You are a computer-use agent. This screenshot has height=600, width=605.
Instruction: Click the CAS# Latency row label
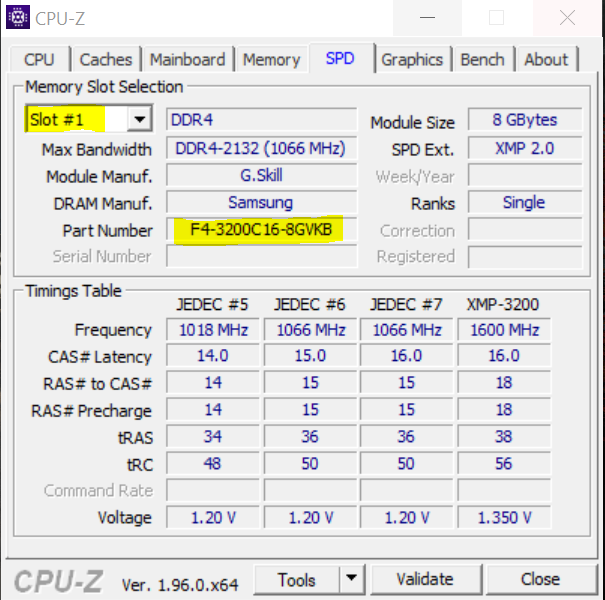click(x=100, y=357)
